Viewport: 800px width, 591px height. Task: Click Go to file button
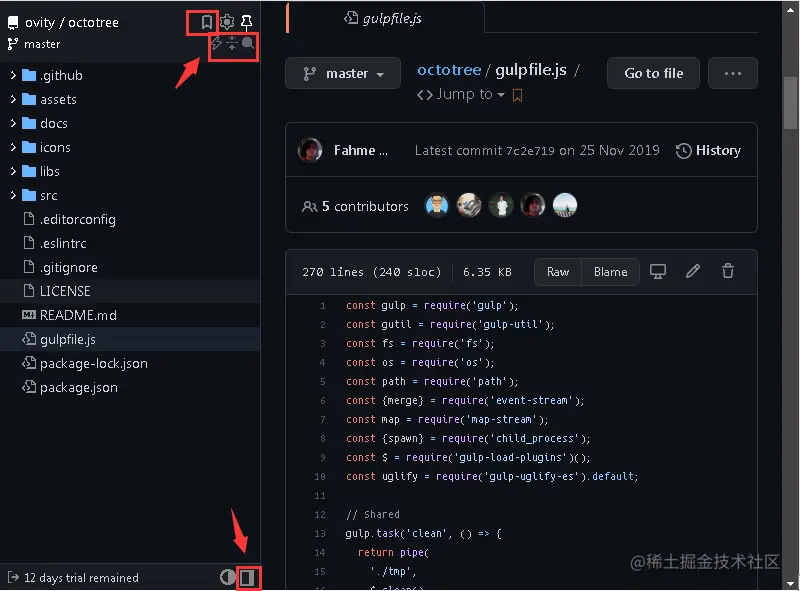[654, 73]
